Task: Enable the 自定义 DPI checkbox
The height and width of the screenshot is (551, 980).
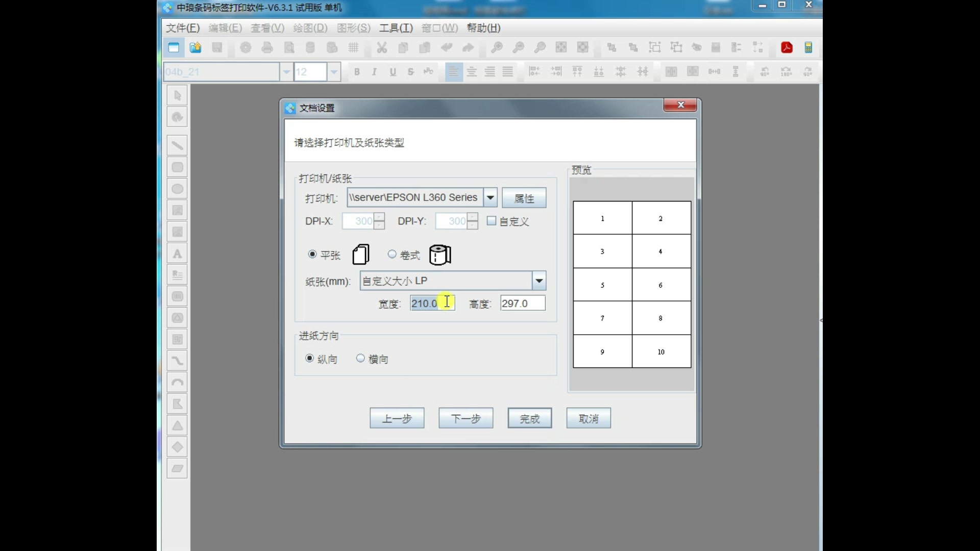Action: [x=492, y=221]
